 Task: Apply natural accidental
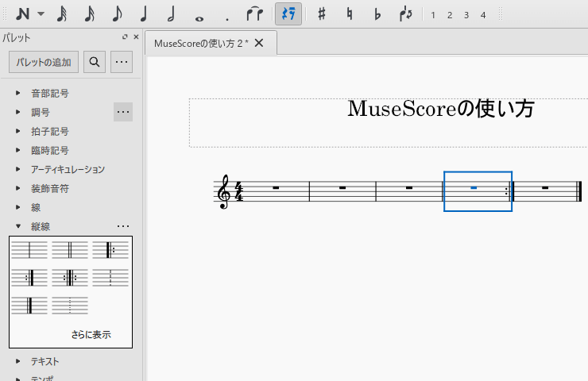(350, 14)
